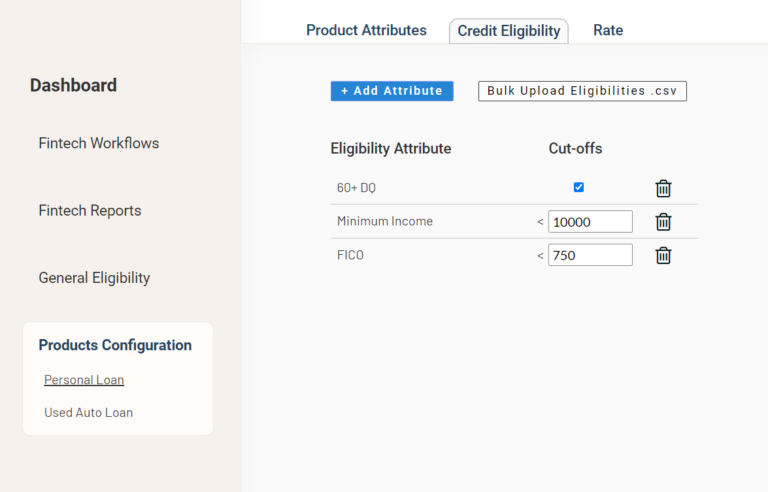Viewport: 768px width, 492px height.
Task: Click Bulk Upload Eligibilities .csv button
Action: click(x=582, y=91)
